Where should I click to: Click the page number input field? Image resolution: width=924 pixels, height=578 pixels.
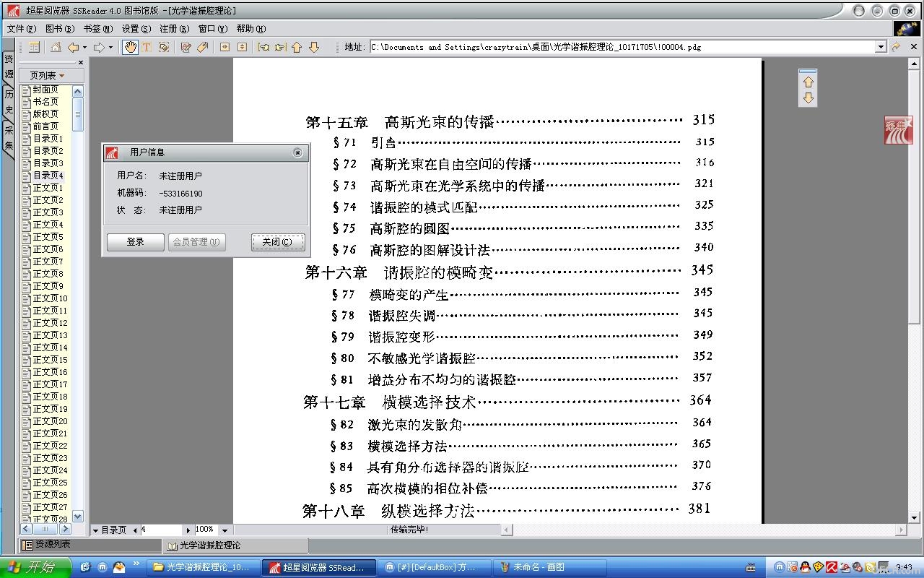point(162,530)
